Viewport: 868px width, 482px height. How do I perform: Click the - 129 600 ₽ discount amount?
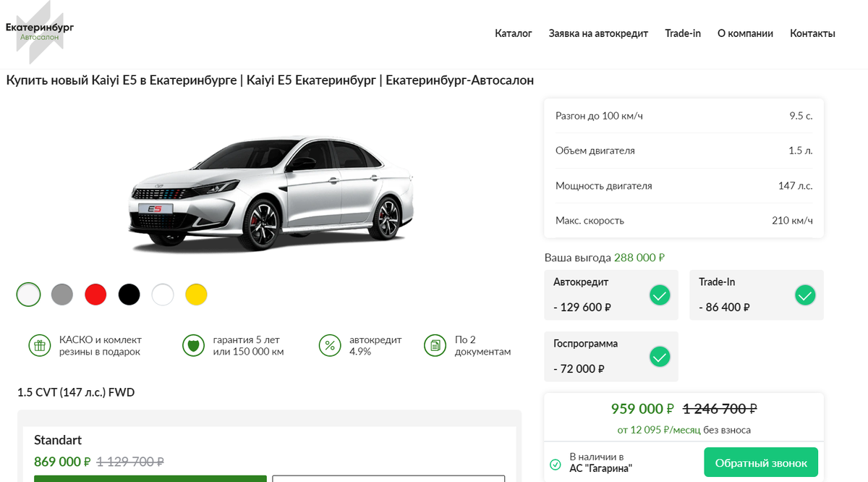pyautogui.click(x=582, y=307)
